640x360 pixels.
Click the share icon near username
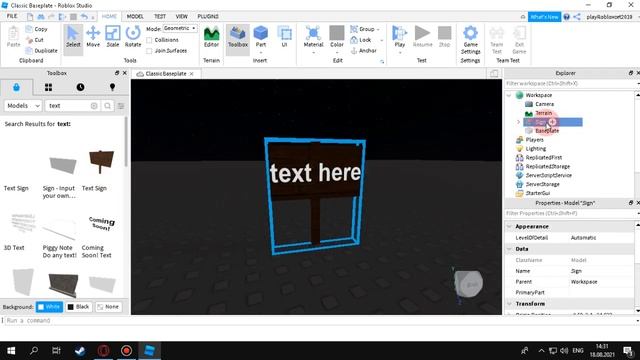pos(577,17)
